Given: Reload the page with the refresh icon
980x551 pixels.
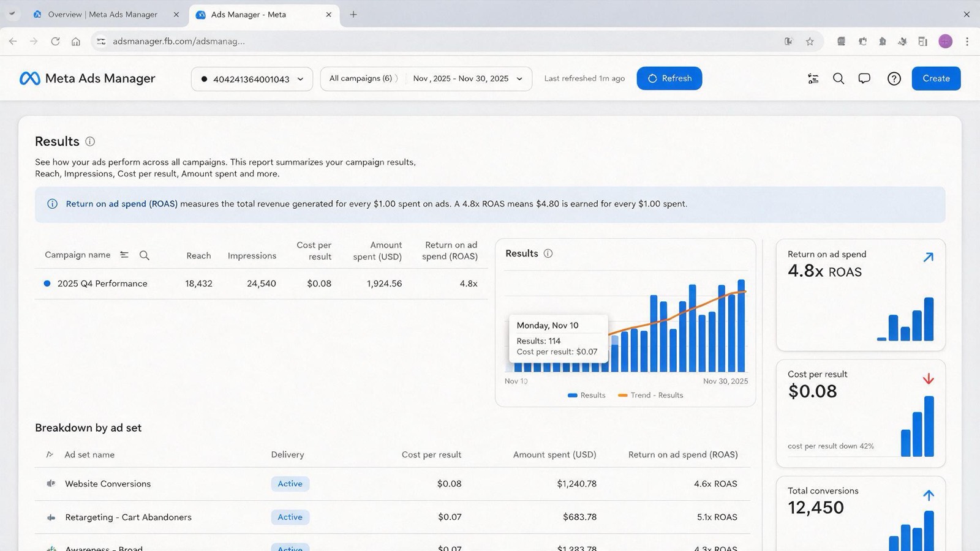Looking at the screenshot, I should click(55, 42).
